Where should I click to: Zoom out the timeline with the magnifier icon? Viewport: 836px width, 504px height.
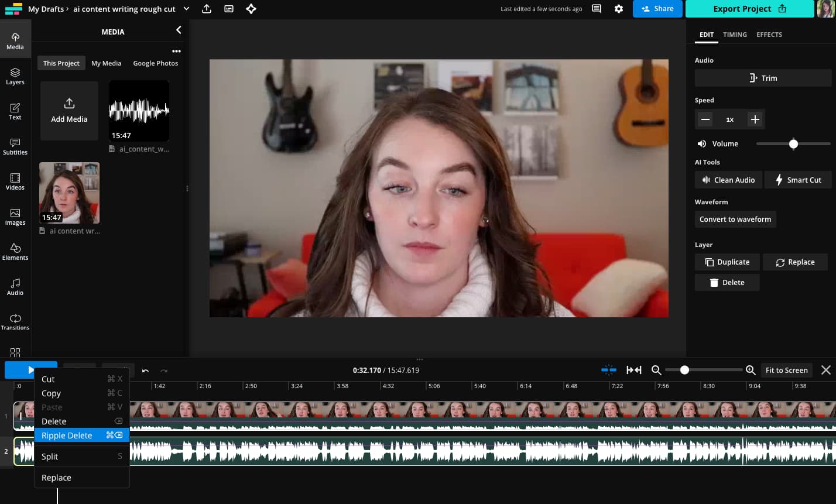(656, 370)
